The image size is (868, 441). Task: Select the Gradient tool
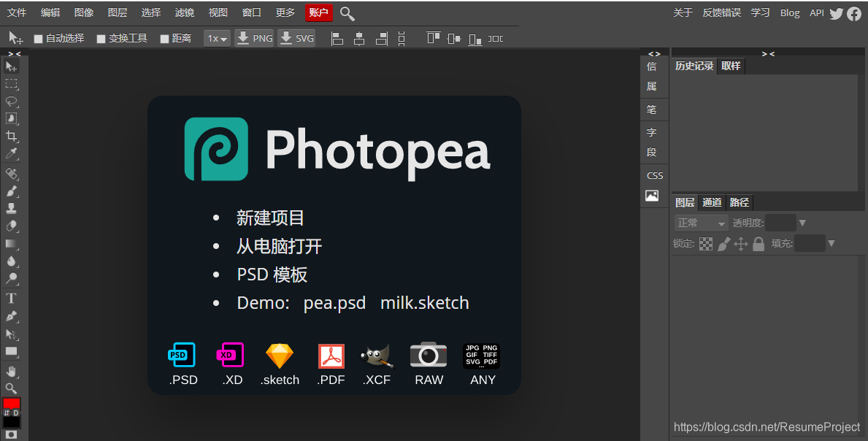(11, 243)
